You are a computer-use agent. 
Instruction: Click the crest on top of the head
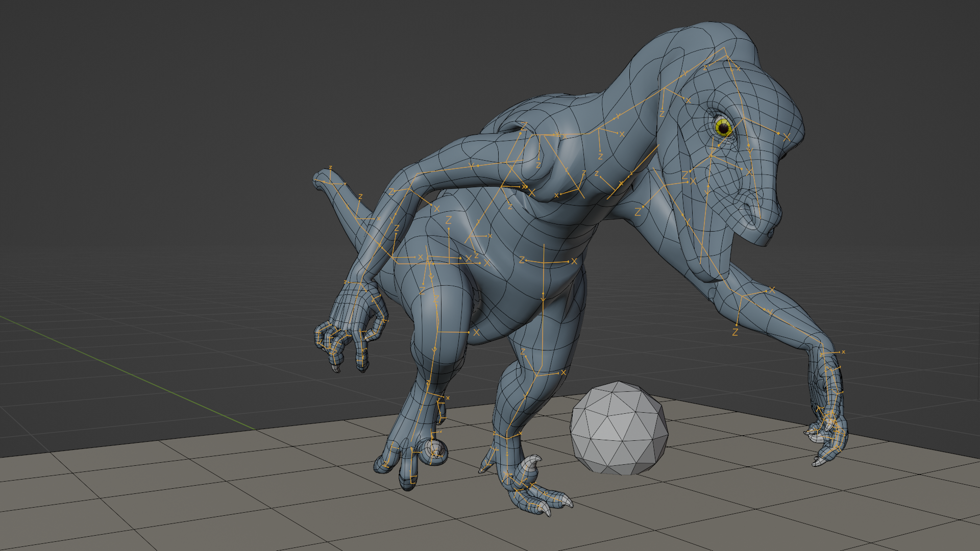point(715,36)
